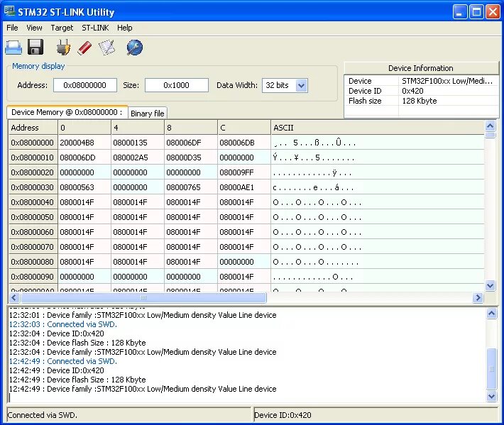Open the File menu

point(12,28)
